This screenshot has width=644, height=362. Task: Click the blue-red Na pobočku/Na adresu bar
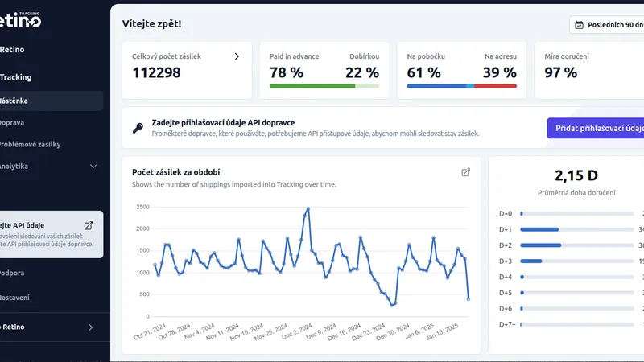point(461,86)
